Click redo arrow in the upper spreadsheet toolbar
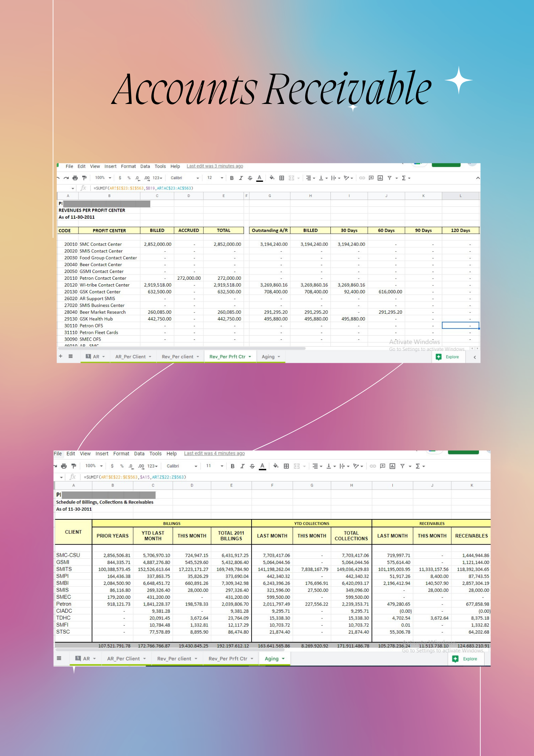Screen dimensions: 534x756 [x=66, y=178]
